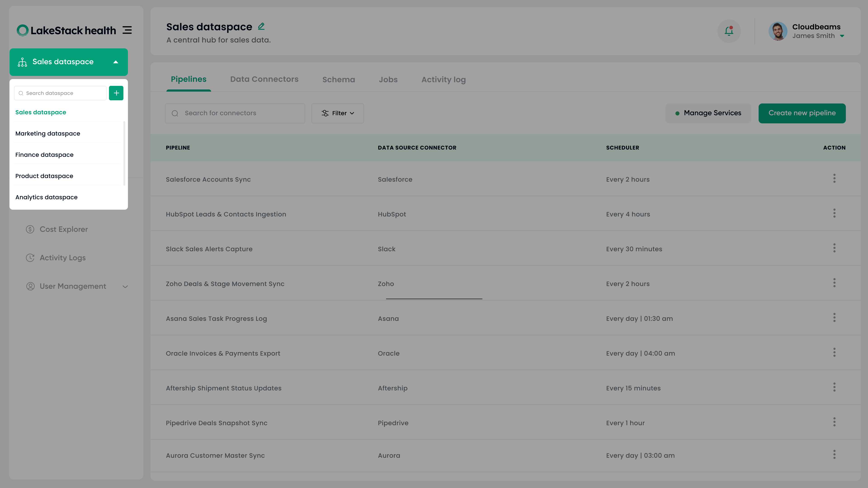
Task: Select Marketing dataspace from the list
Action: point(48,133)
